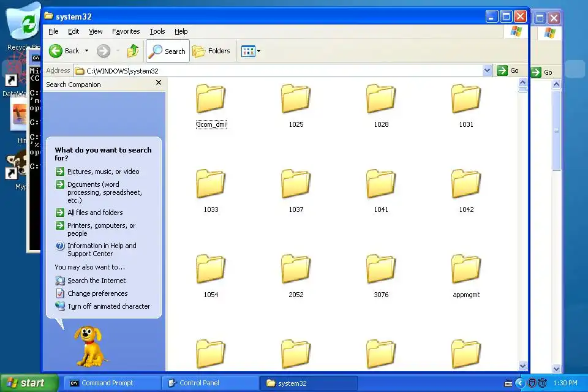This screenshot has height=392, width=588.
Task: Click the Up folder icon
Action: coord(133,51)
